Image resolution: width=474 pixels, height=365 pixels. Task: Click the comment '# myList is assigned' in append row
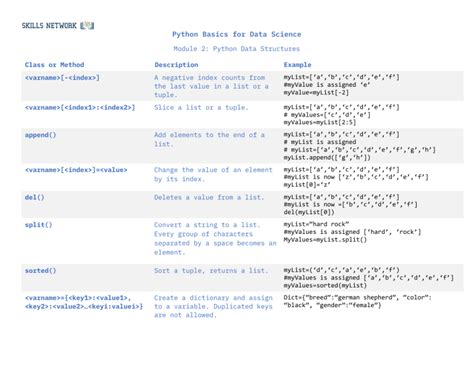[320, 142]
